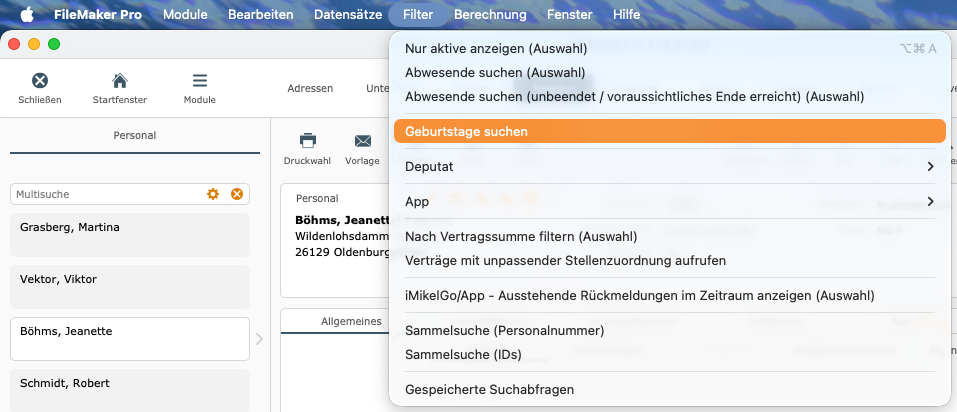Open the Apple menu
Viewport: 957px width, 412px height.
[26, 15]
